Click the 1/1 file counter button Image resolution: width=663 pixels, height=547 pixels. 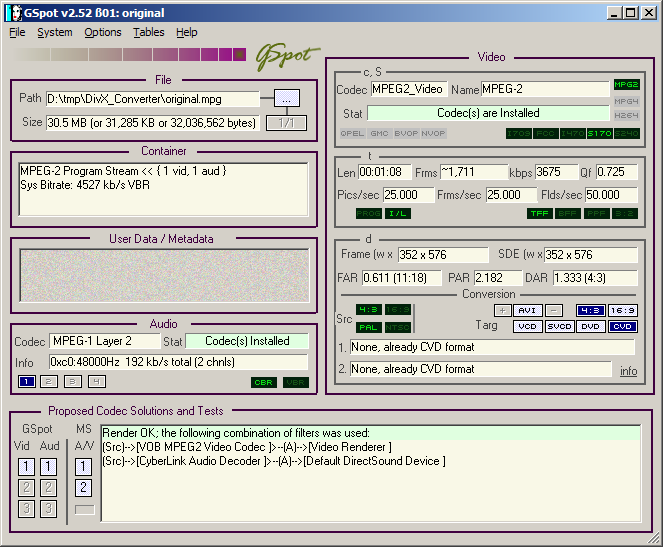(x=286, y=123)
